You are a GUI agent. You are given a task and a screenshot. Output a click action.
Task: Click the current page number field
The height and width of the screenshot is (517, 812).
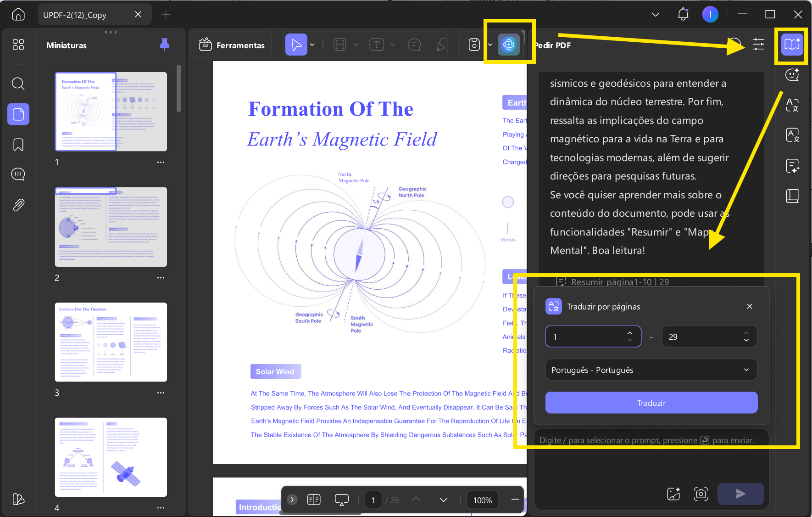point(373,500)
